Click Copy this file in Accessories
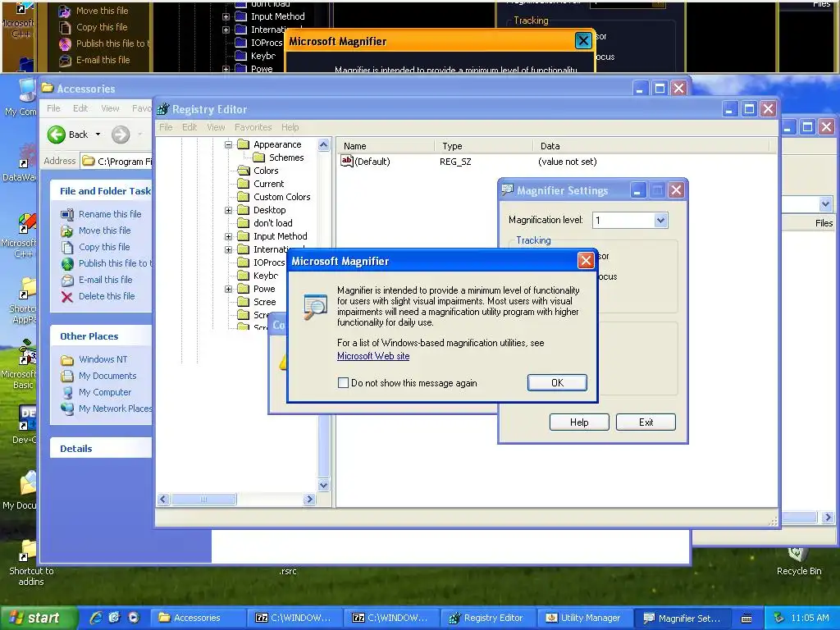 [x=104, y=247]
